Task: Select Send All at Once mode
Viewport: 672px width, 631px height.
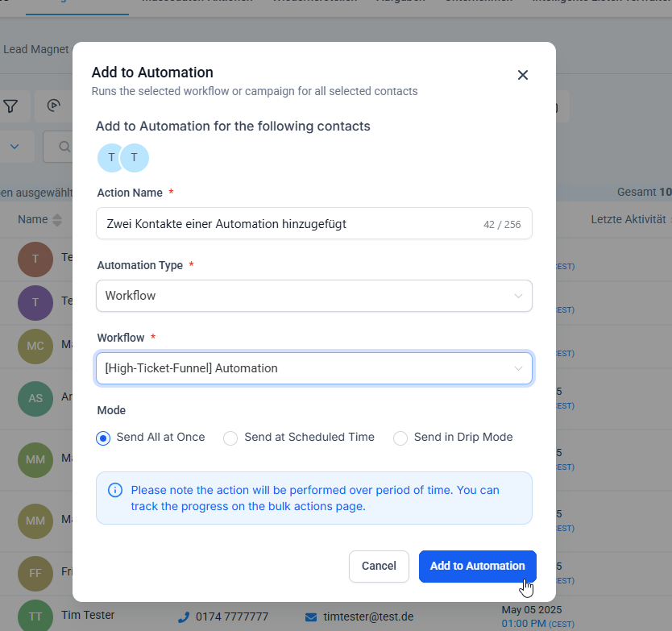Action: coord(103,438)
